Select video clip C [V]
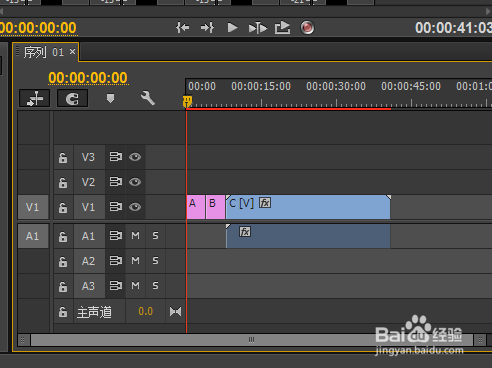Image resolution: width=492 pixels, height=368 pixels. (308, 207)
